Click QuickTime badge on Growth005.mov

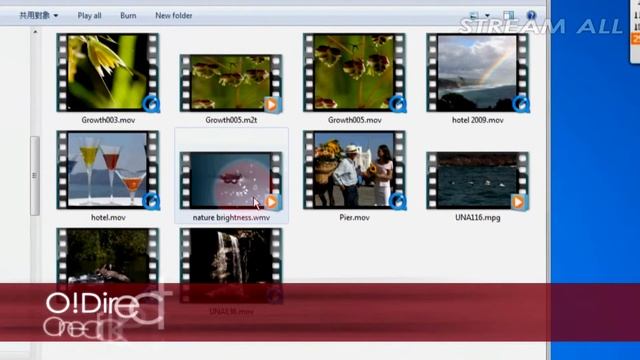(x=398, y=104)
